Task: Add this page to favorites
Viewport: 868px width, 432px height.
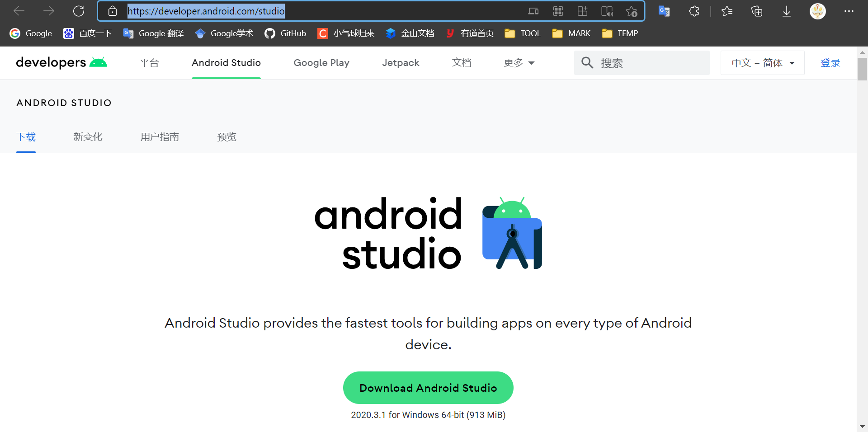Action: [x=632, y=11]
